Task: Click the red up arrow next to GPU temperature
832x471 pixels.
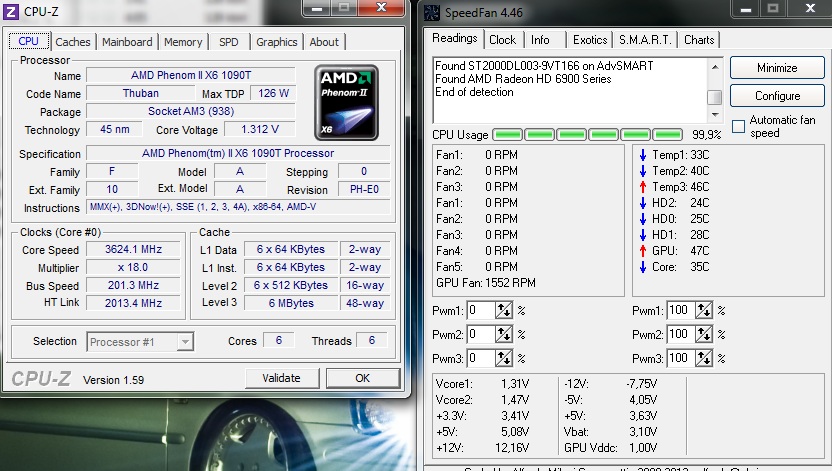Action: click(643, 250)
